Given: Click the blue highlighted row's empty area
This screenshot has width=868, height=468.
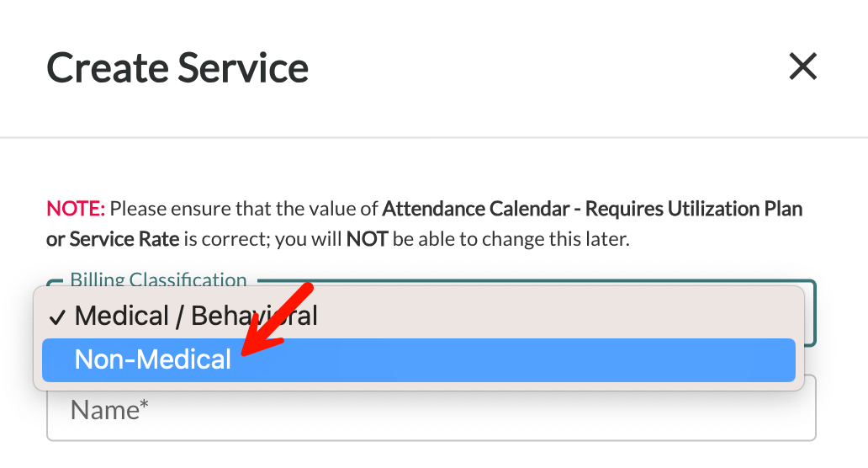Looking at the screenshot, I should [x=515, y=360].
